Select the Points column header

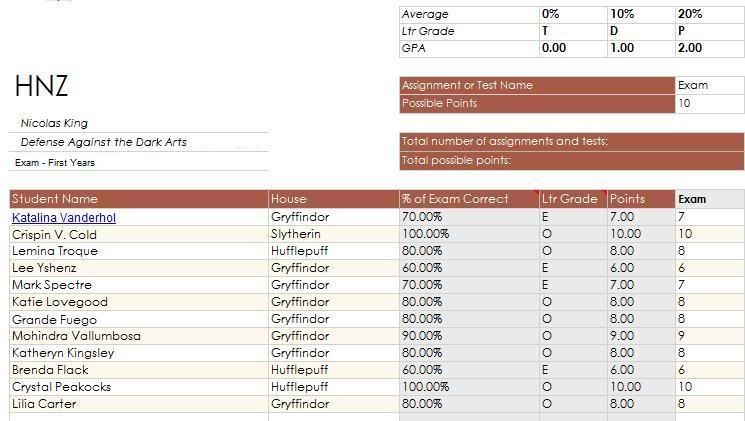click(641, 199)
